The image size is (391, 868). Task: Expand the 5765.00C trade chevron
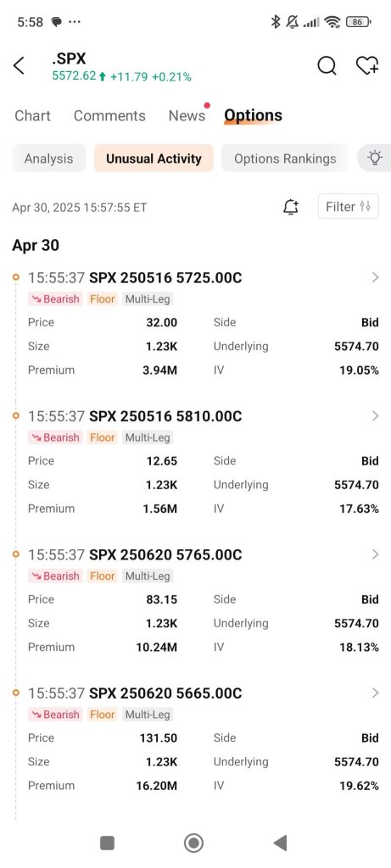click(375, 554)
